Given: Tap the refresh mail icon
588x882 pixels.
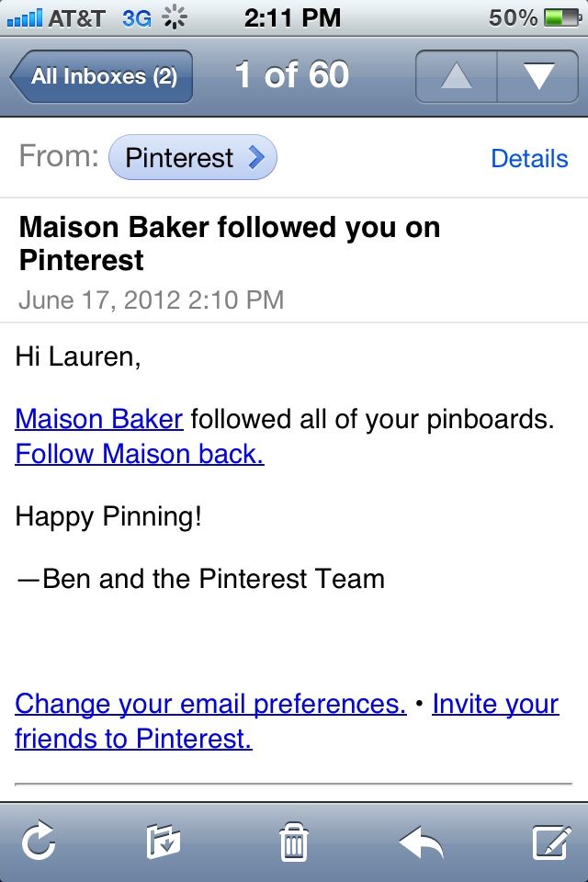Looking at the screenshot, I should (39, 841).
